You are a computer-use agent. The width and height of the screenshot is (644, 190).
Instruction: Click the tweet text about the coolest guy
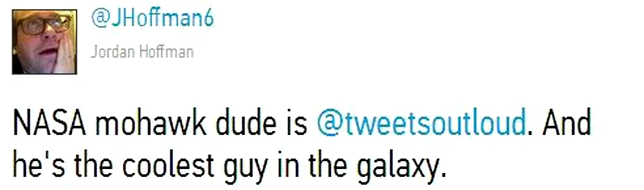tap(229, 165)
